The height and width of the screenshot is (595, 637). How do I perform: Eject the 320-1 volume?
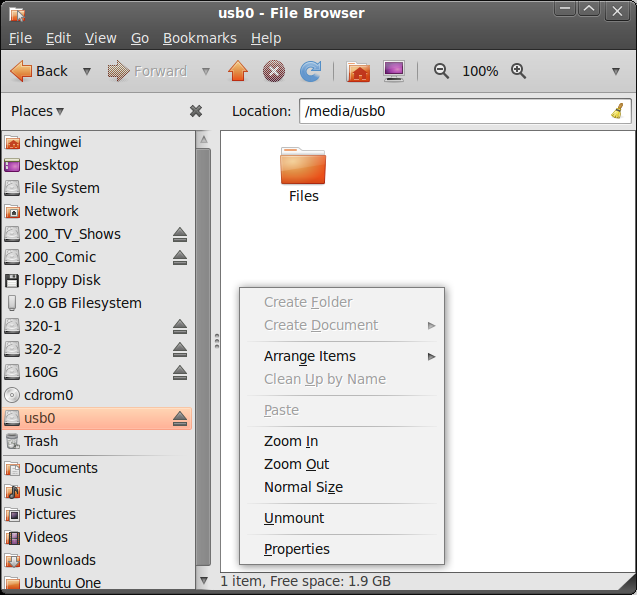(x=180, y=327)
